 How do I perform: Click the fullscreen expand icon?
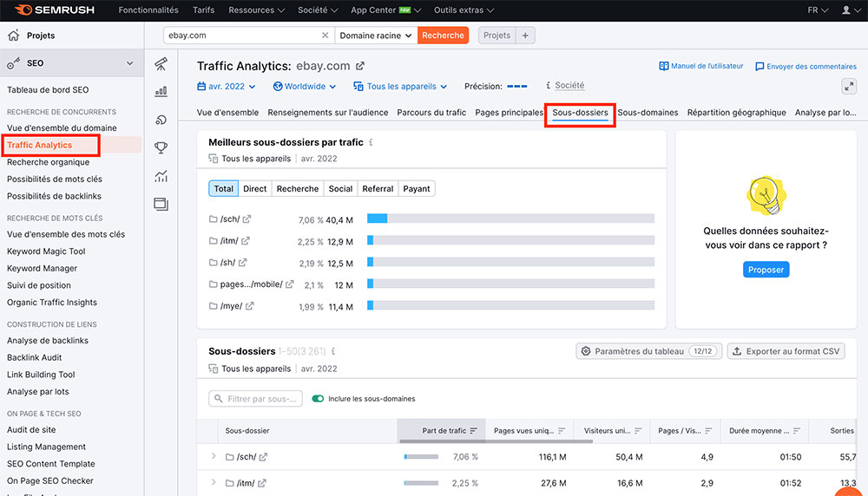click(x=849, y=86)
